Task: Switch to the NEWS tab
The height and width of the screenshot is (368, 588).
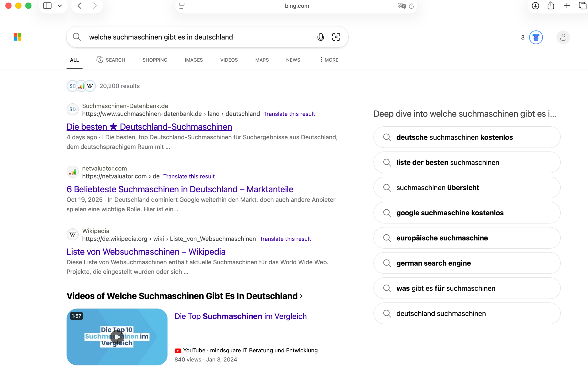Action: click(x=293, y=60)
